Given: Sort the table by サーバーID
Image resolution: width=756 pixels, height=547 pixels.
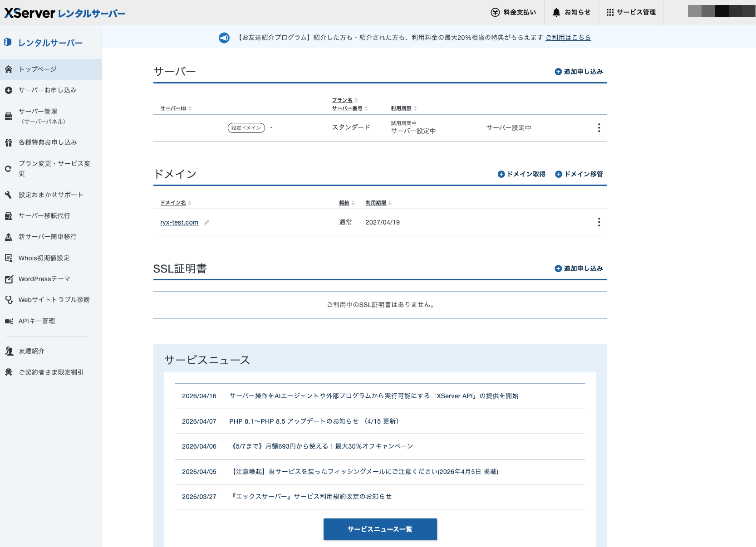Looking at the screenshot, I should [x=176, y=108].
